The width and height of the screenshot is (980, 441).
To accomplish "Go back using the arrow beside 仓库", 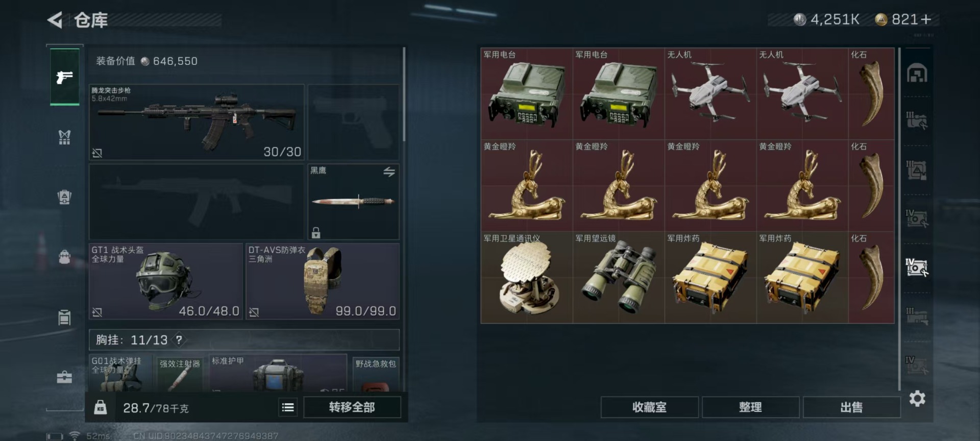I will point(55,20).
